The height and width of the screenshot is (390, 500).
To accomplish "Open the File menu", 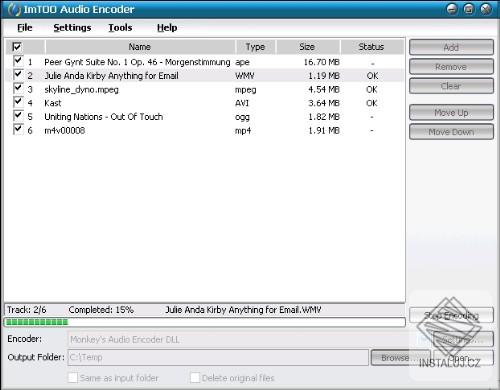I will click(x=25, y=28).
